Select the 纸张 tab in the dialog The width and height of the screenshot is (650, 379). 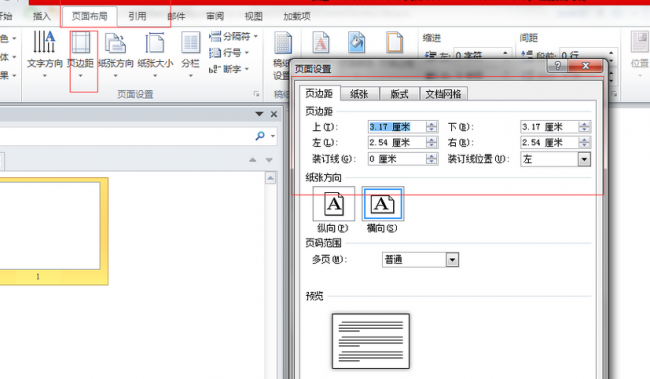359,94
